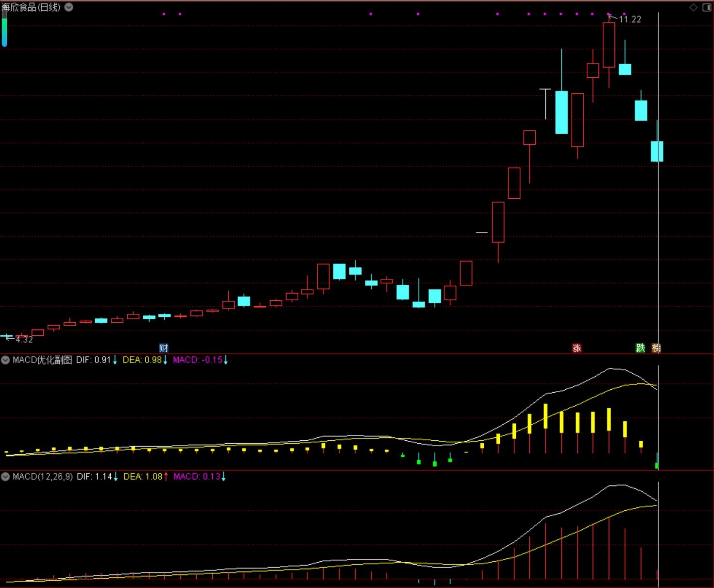This screenshot has width=714, height=588.
Task: Click the DIF: 0.91 value
Action: (94, 360)
